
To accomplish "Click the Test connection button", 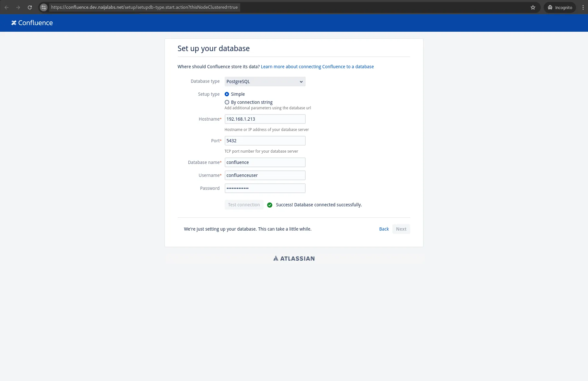I will click(244, 205).
